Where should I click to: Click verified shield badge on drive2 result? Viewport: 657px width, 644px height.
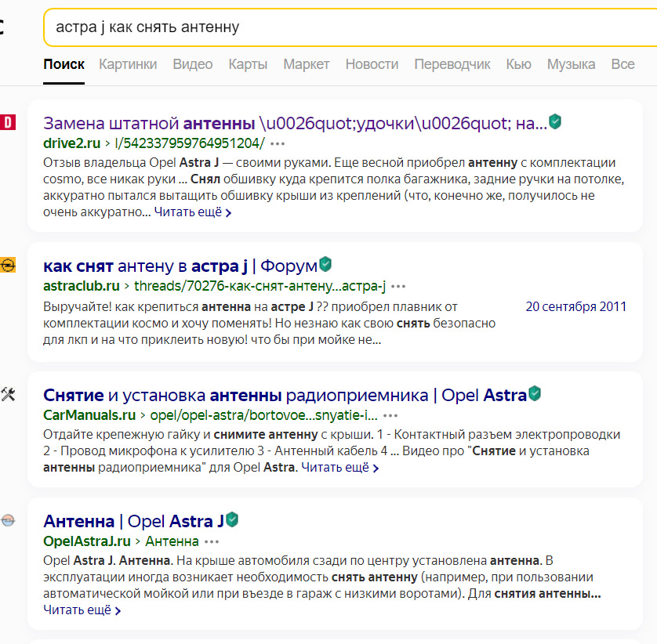point(555,122)
